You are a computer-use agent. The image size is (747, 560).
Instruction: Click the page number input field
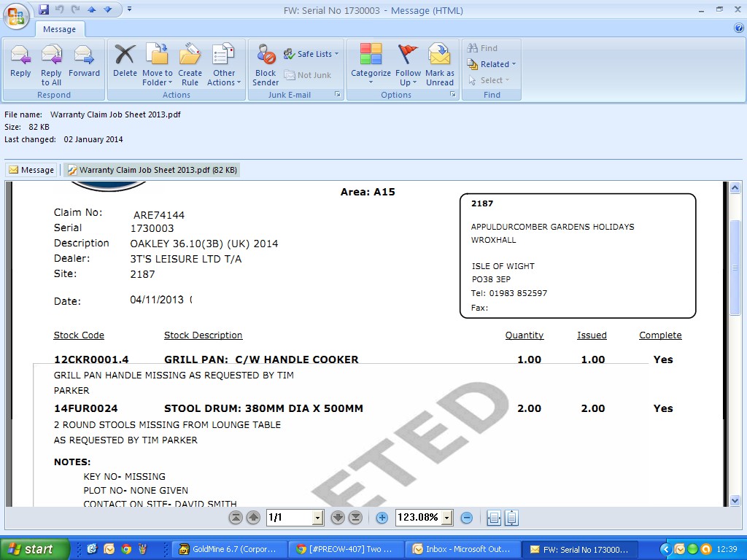(x=288, y=518)
